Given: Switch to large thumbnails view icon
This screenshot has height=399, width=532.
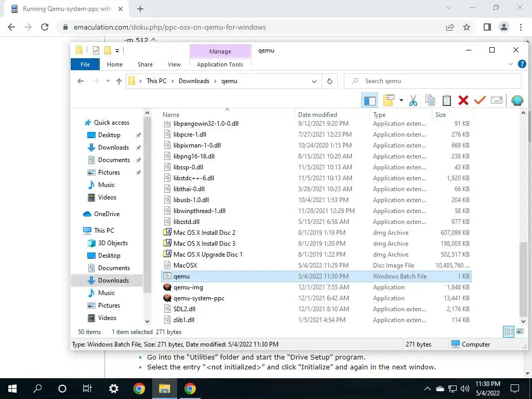Looking at the screenshot, I should [x=520, y=331].
